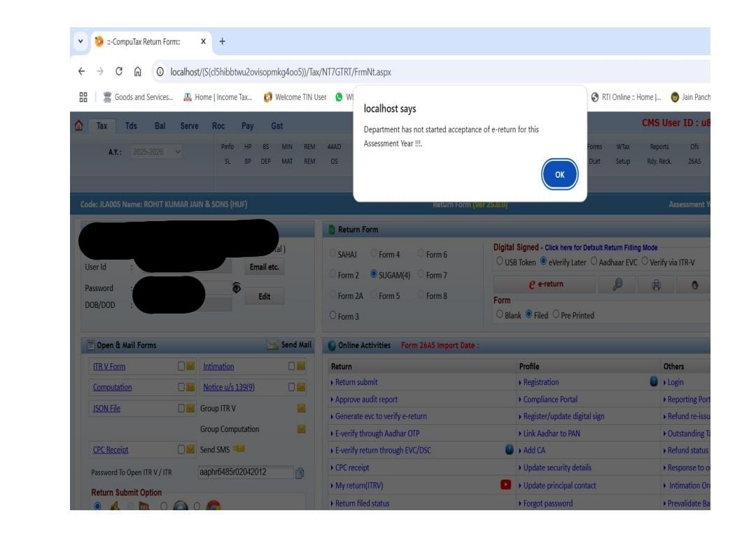
Task: Click the Email etc. button
Action: coord(264,267)
